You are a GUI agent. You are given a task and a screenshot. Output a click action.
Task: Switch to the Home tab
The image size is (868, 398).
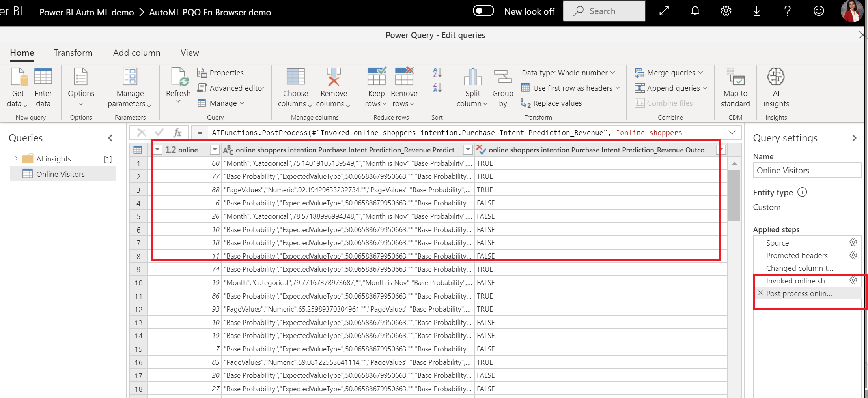click(22, 53)
